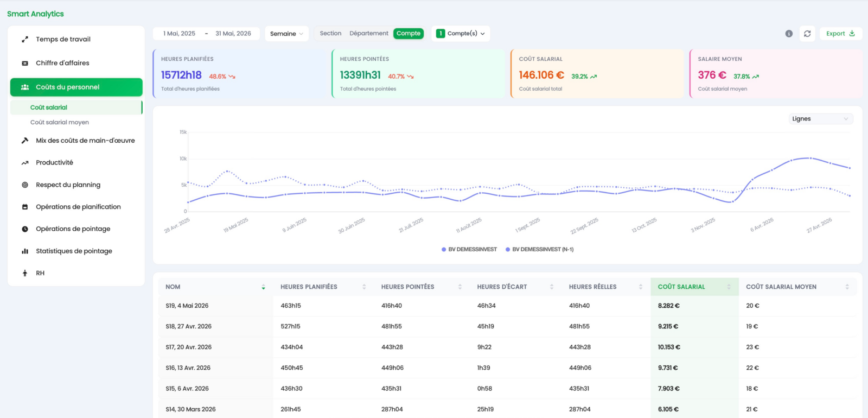
Task: Click the Opérations de pointage clock icon
Action: point(25,229)
